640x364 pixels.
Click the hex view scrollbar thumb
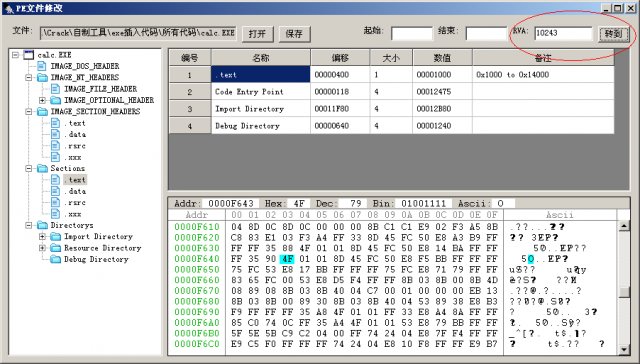click(x=624, y=292)
